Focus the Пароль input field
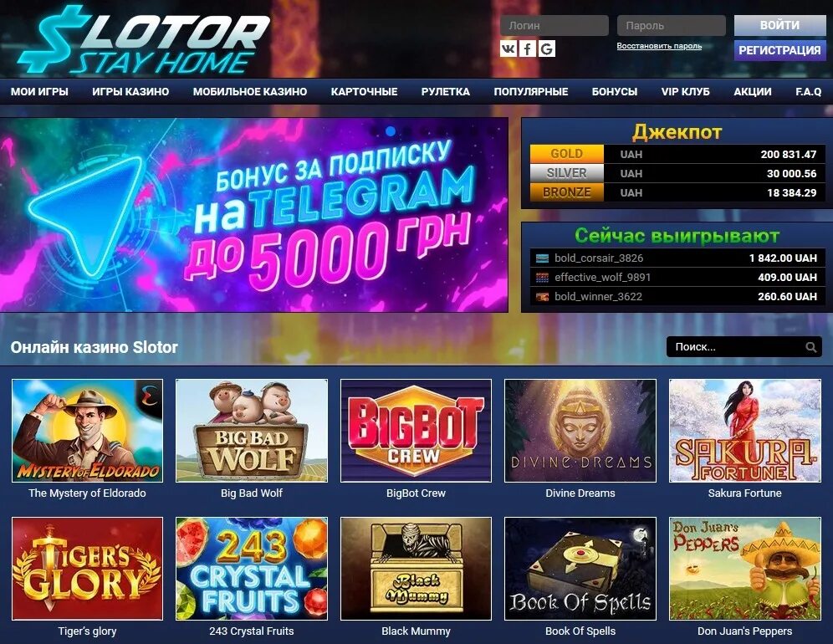 click(x=671, y=25)
